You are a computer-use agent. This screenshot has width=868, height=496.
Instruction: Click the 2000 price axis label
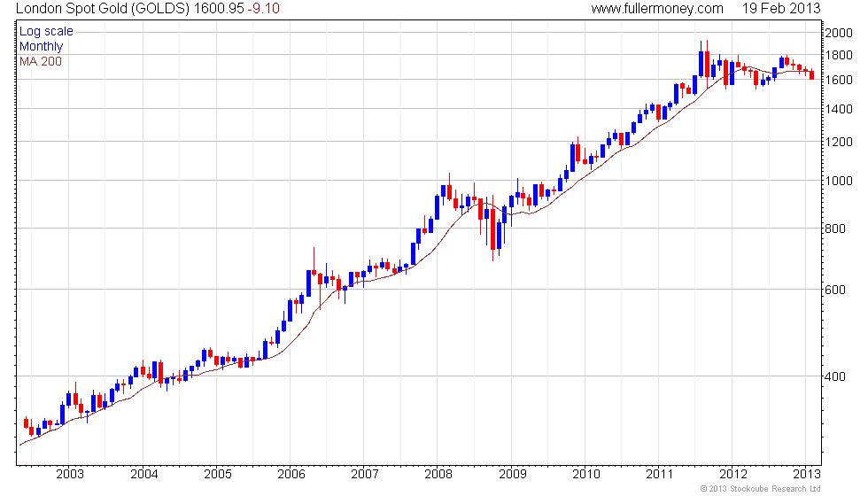pyautogui.click(x=839, y=33)
